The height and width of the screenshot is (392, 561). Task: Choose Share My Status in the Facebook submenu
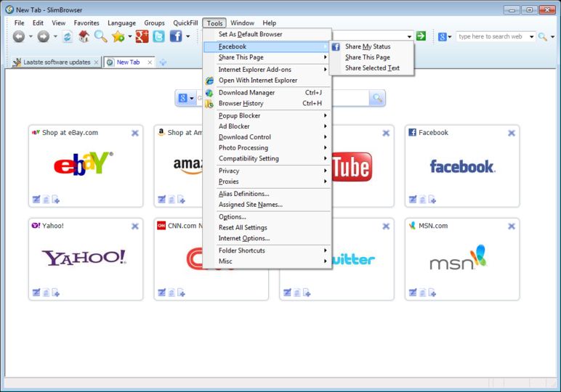point(371,46)
